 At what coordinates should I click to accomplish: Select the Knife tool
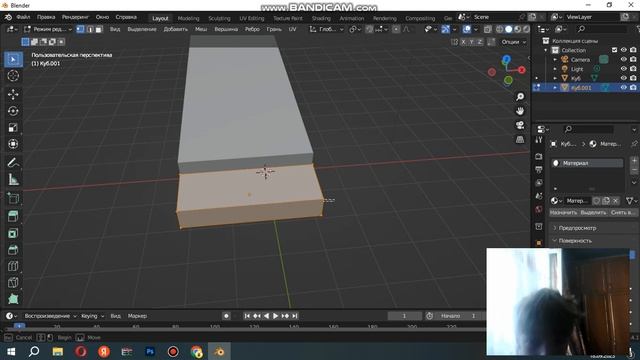[13, 282]
